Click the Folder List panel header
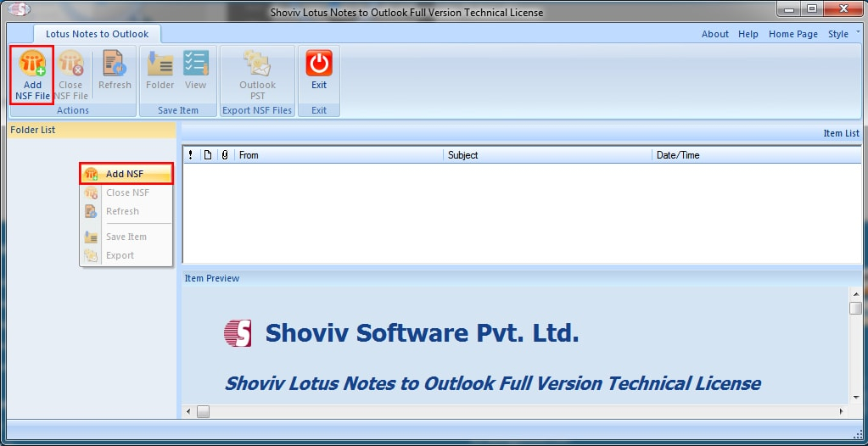The image size is (868, 446). point(92,130)
